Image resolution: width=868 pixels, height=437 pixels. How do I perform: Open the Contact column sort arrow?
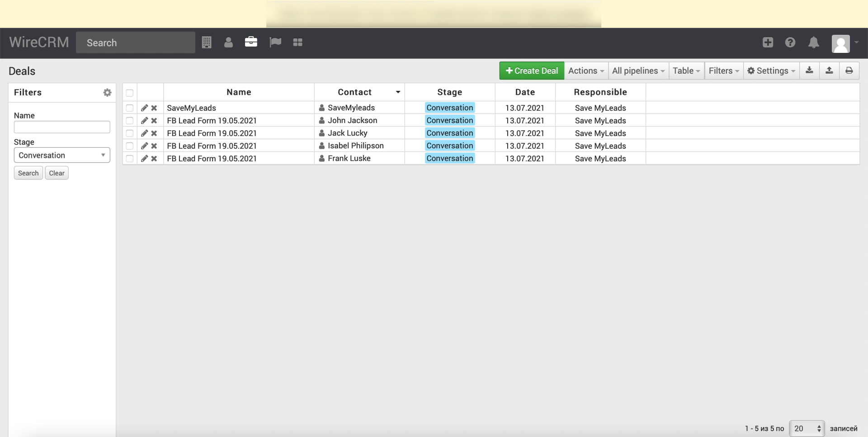click(x=398, y=92)
